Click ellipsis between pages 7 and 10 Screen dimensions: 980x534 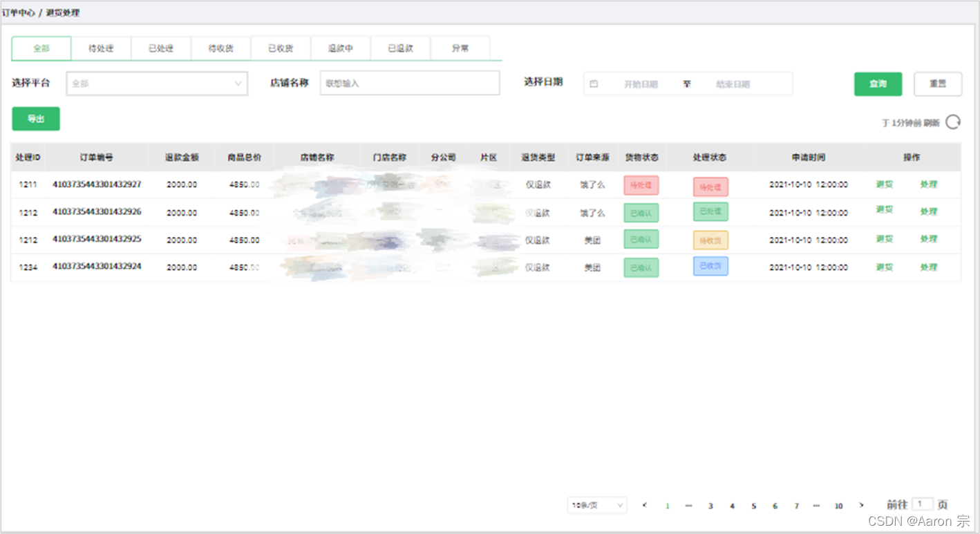[816, 506]
